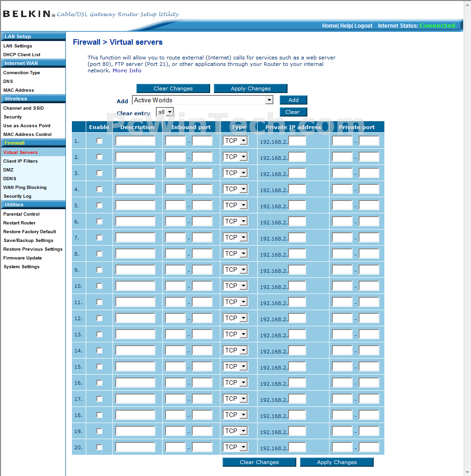The width and height of the screenshot is (471, 476).
Task: Open the Add application dropdown showing Active Worlds
Action: click(203, 100)
